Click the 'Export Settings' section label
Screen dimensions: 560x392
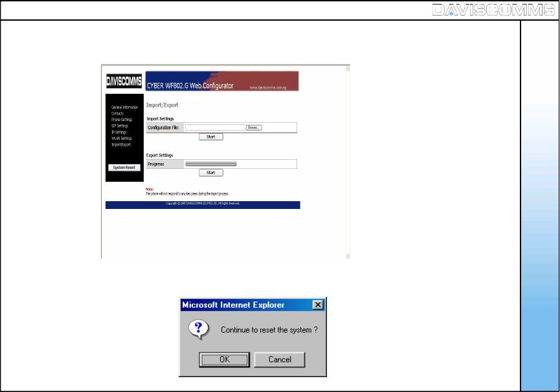160,155
